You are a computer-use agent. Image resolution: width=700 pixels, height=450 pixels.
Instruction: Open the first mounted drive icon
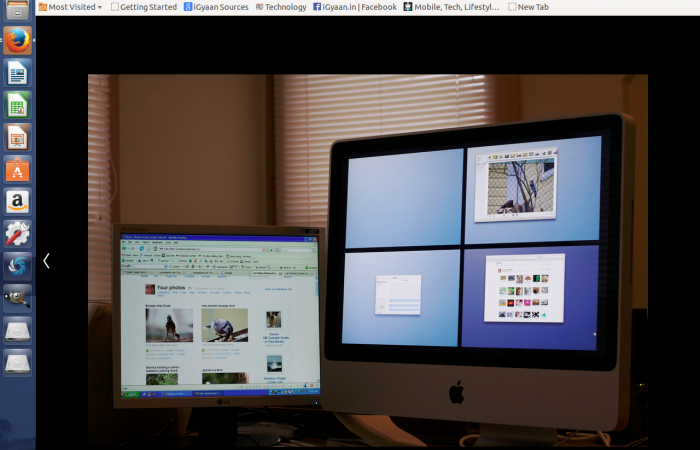17,330
